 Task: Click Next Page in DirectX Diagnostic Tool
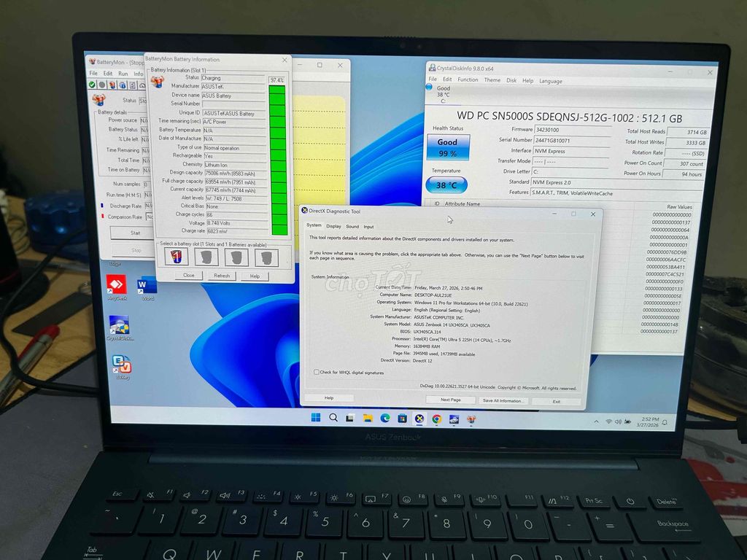pyautogui.click(x=450, y=400)
